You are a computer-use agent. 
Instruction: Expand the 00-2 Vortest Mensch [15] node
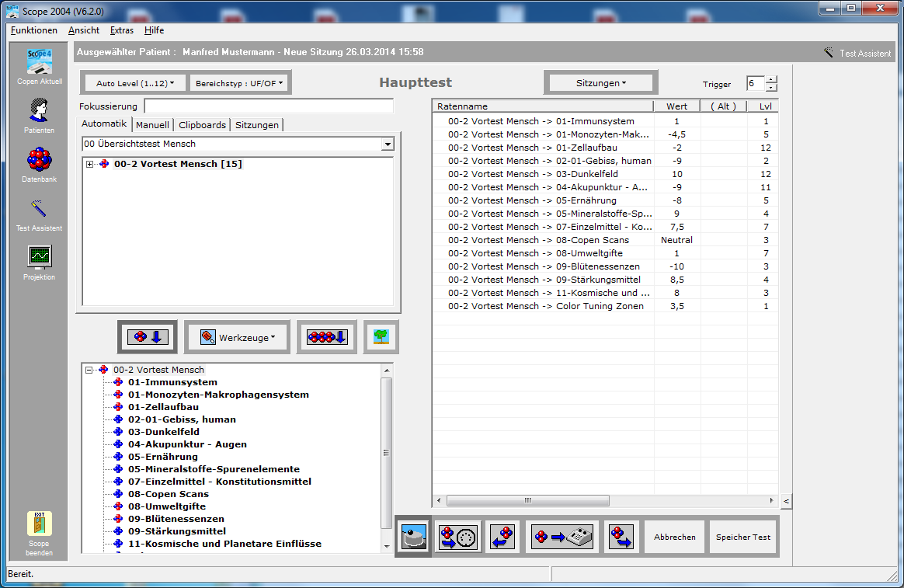coord(90,165)
